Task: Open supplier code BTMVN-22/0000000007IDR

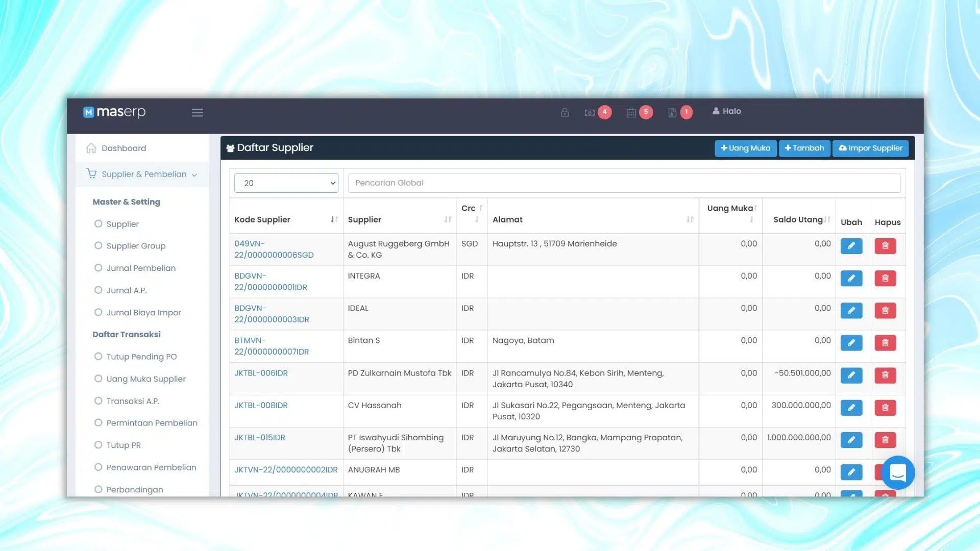Action: click(x=271, y=346)
